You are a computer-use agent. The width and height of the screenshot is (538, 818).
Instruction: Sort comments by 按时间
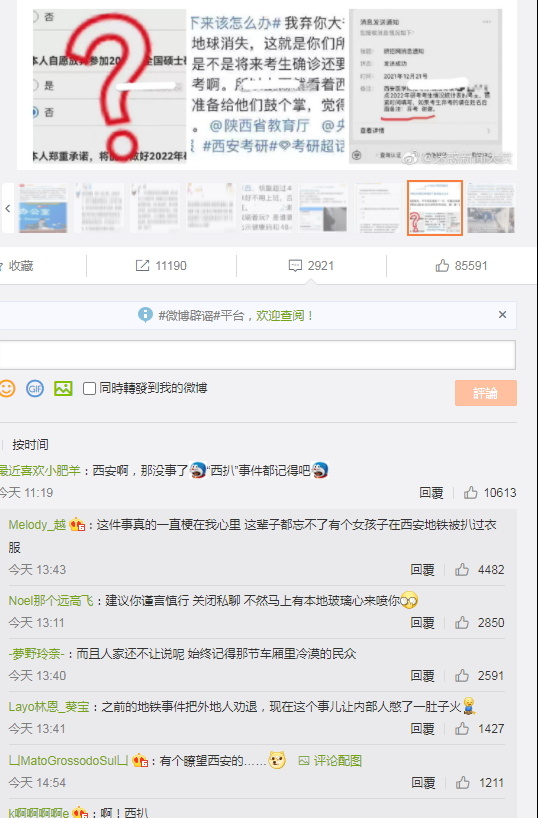[x=30, y=444]
